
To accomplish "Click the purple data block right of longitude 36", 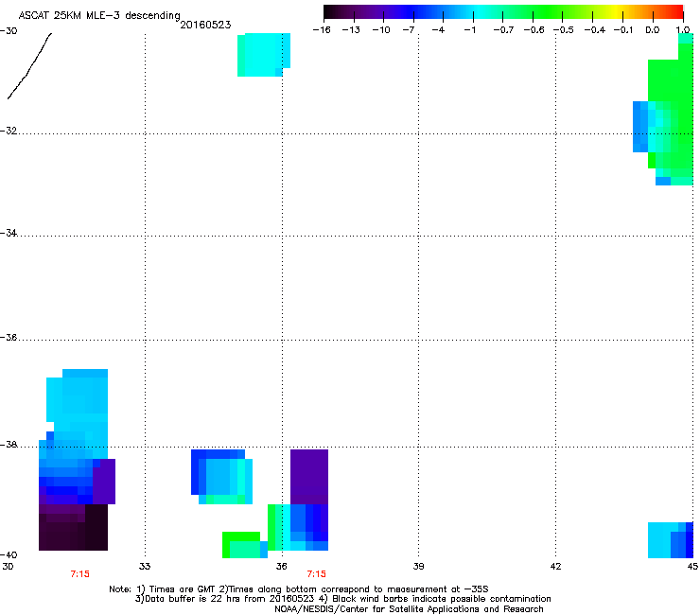I will [x=309, y=477].
